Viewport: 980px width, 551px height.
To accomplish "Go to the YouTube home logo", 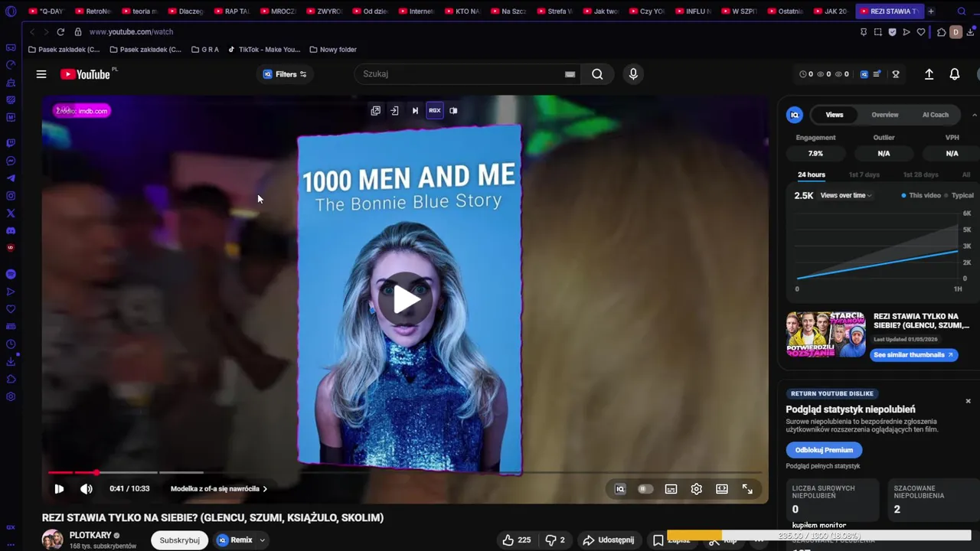I will pyautogui.click(x=85, y=74).
